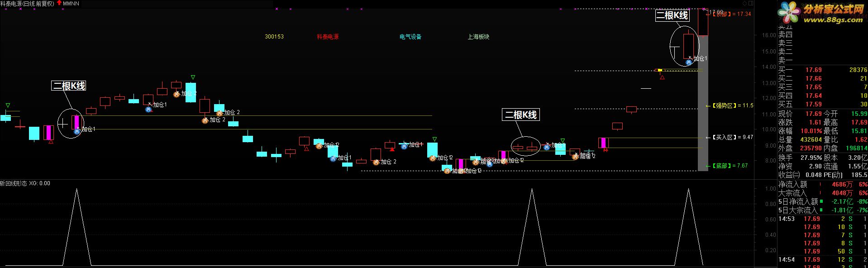
Task: Select the 买二 bid row at 17.66
Action: (x=823, y=78)
